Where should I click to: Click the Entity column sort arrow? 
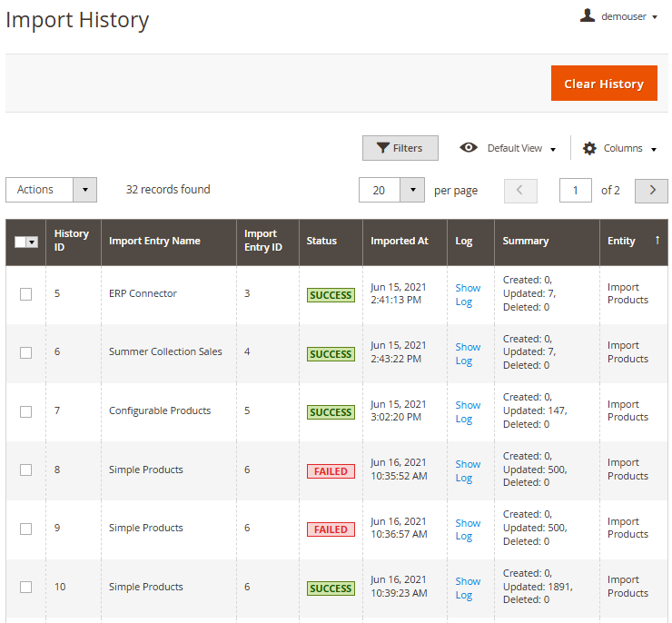pyautogui.click(x=657, y=240)
